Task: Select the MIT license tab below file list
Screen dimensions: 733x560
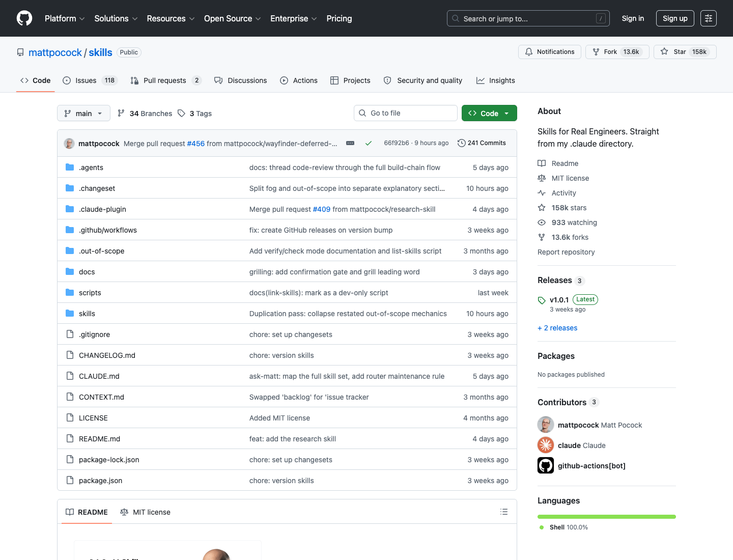Action: [x=145, y=512]
